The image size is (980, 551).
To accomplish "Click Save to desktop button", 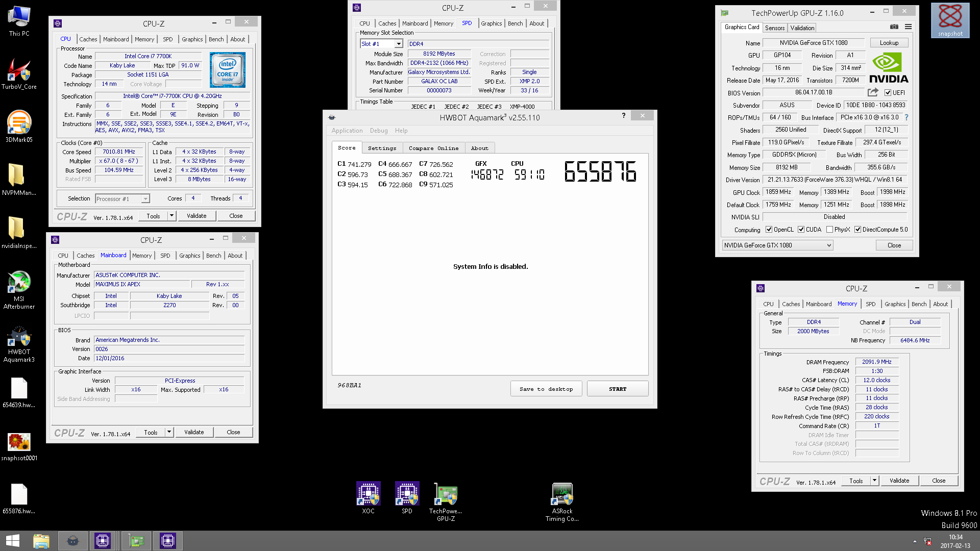I will coord(546,389).
